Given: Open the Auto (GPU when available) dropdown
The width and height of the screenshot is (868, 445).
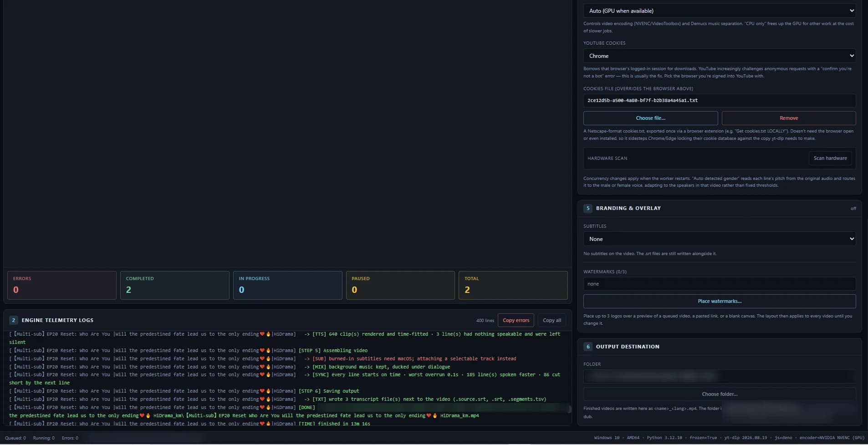Looking at the screenshot, I should [x=719, y=10].
